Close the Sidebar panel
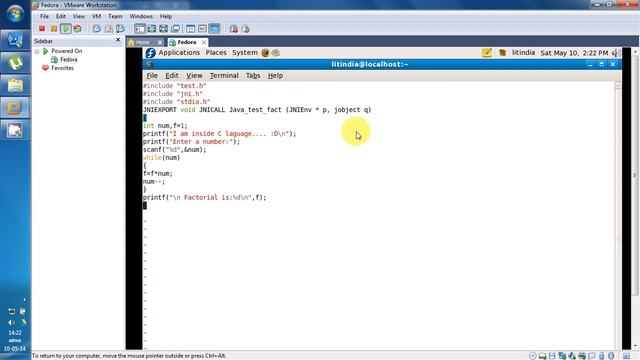The image size is (640, 360). pyautogui.click(x=118, y=40)
